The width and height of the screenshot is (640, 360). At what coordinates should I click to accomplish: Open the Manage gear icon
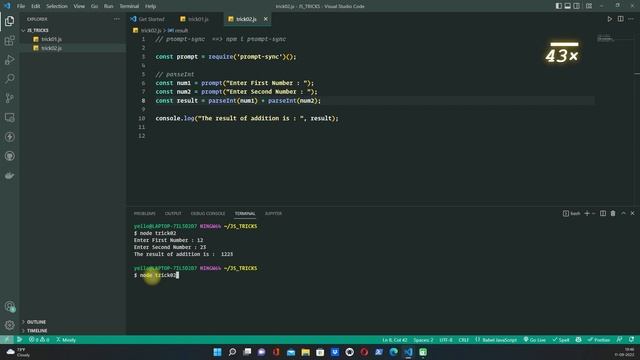[9, 325]
